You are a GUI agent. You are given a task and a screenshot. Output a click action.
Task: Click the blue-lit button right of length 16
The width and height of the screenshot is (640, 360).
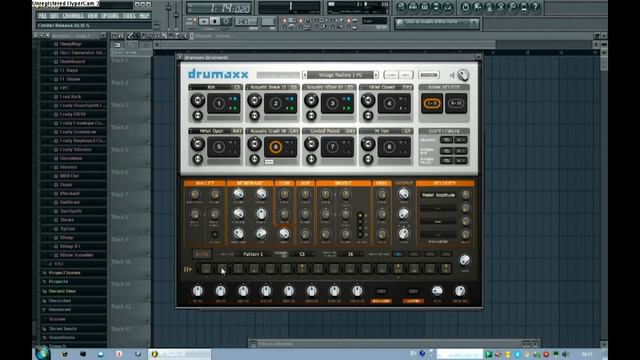pos(398,254)
